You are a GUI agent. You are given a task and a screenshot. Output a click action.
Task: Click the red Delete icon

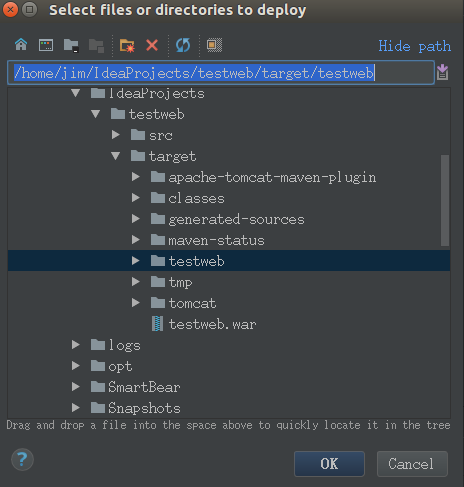click(152, 45)
